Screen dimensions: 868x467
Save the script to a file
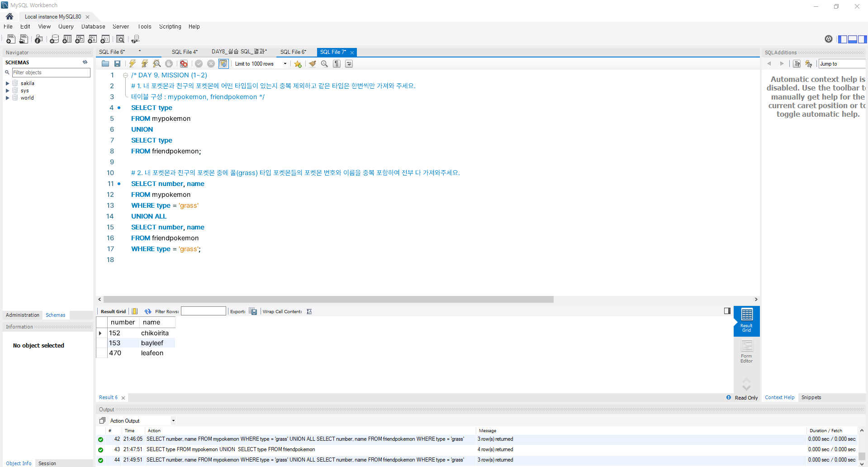(118, 64)
